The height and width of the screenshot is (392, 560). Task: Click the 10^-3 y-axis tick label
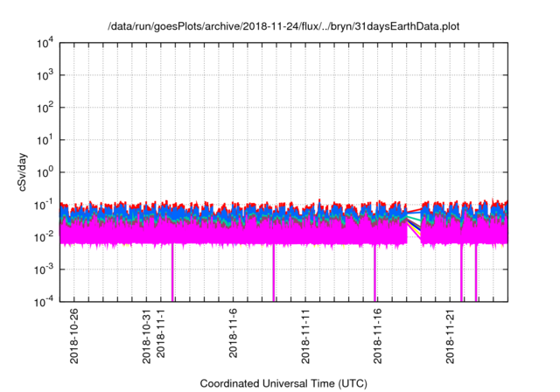point(45,269)
